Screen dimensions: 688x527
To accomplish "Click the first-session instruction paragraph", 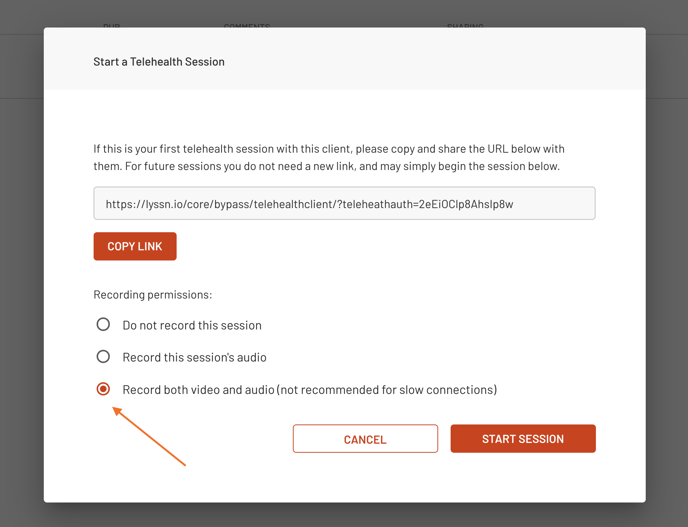I will point(329,158).
